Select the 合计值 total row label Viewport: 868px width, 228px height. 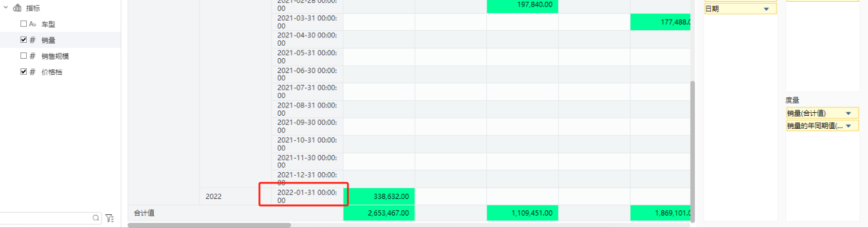point(144,213)
